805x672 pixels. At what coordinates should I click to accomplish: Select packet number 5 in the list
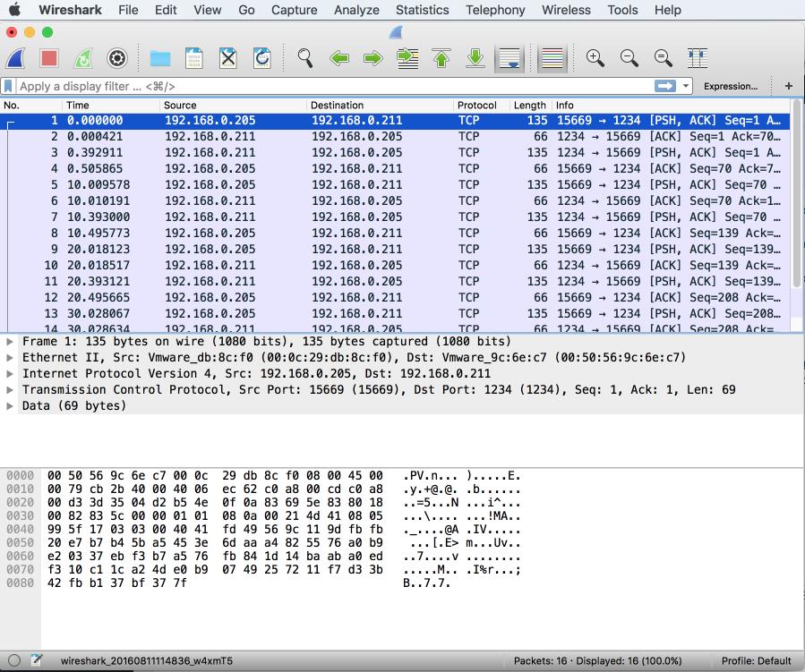click(x=269, y=185)
